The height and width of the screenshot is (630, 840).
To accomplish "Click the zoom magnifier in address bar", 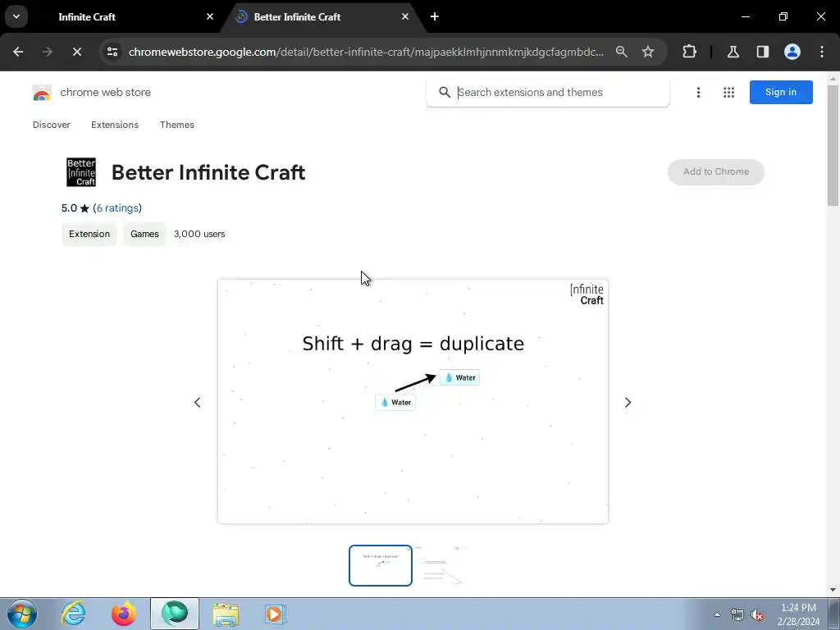I will pos(622,52).
